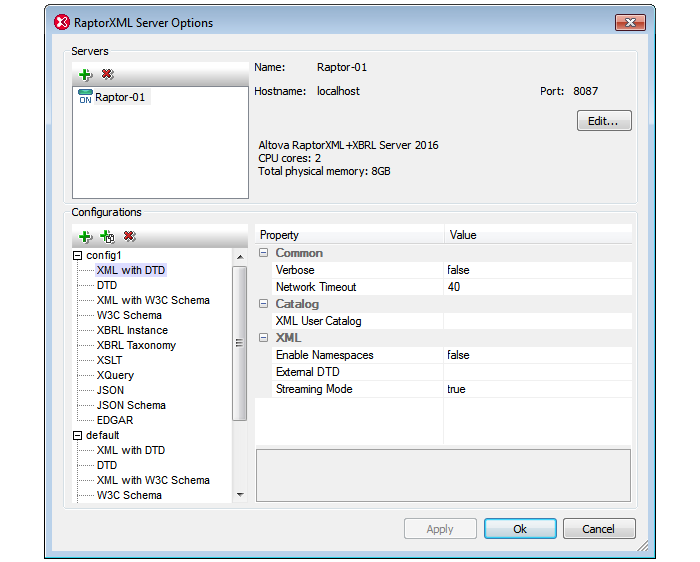Viewport: 700px width, 562px height.
Task: Collapse the Common property group
Action: [264, 253]
